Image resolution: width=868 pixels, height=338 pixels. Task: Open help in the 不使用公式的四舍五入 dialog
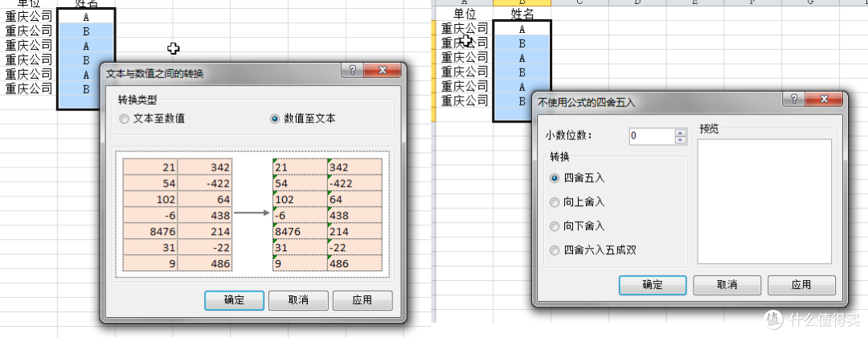[x=794, y=99]
